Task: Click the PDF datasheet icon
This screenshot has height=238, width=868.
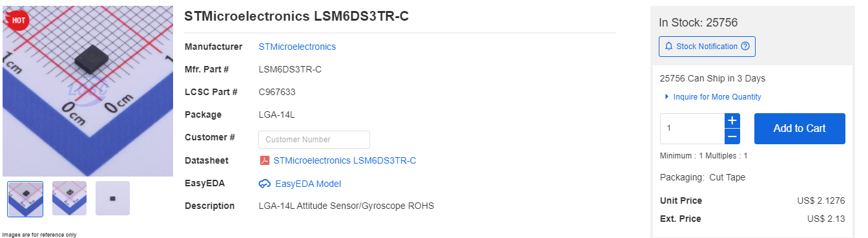Action: click(264, 160)
